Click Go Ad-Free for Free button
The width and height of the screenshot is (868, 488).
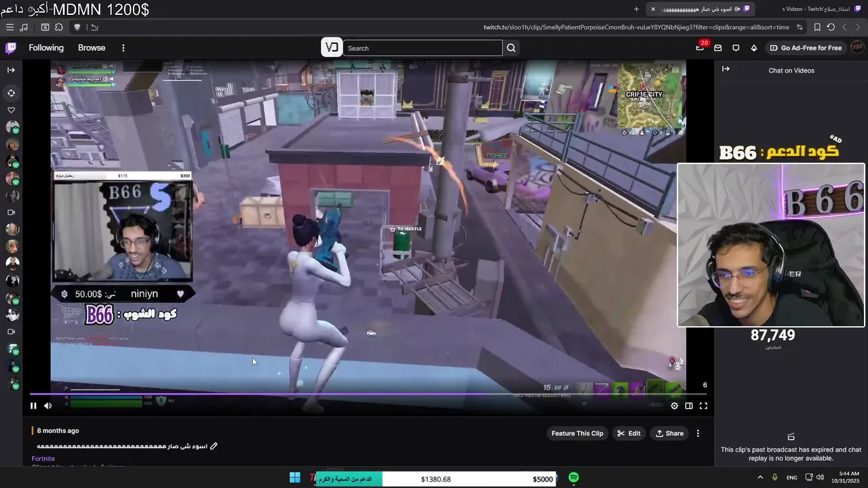point(806,48)
